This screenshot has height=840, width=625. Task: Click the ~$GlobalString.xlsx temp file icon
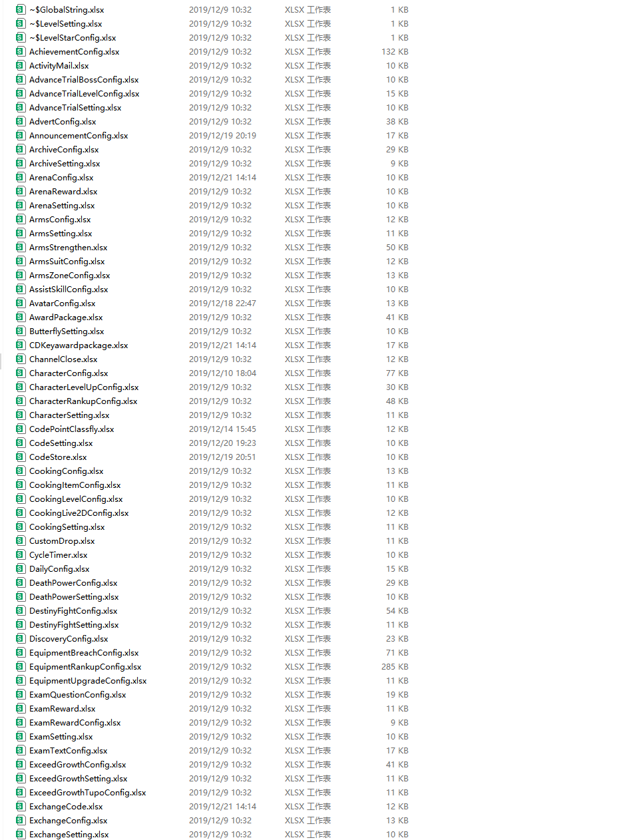(x=20, y=10)
